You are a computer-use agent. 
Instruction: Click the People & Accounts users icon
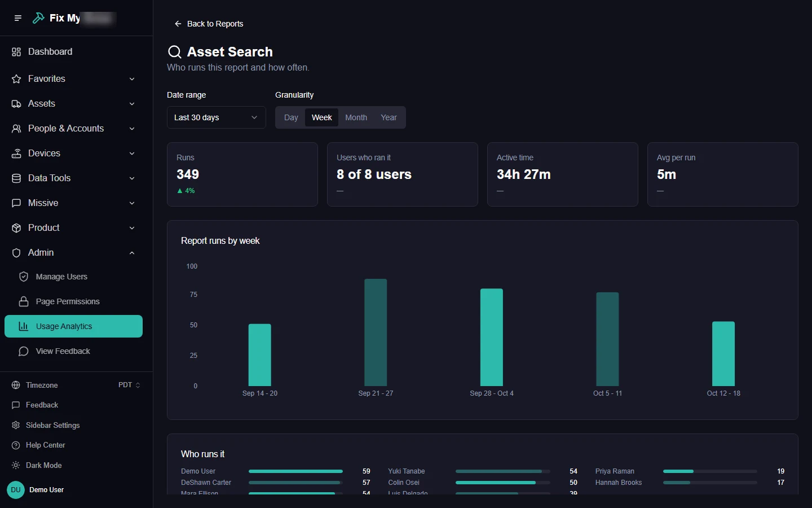[x=16, y=129]
